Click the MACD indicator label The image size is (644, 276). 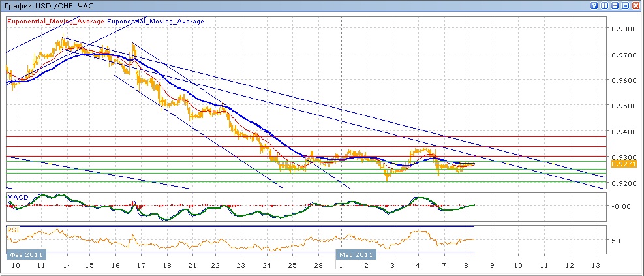[16, 196]
